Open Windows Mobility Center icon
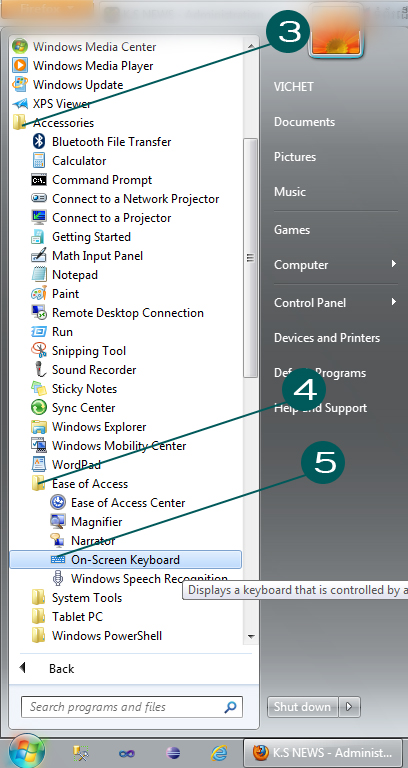Viewport: 408px width, 768px height. click(x=39, y=446)
